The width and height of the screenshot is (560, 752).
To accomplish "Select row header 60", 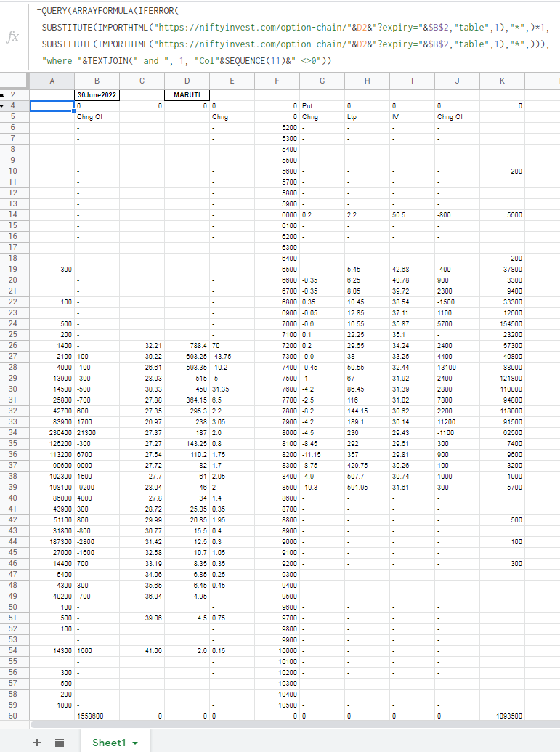I will [x=13, y=716].
